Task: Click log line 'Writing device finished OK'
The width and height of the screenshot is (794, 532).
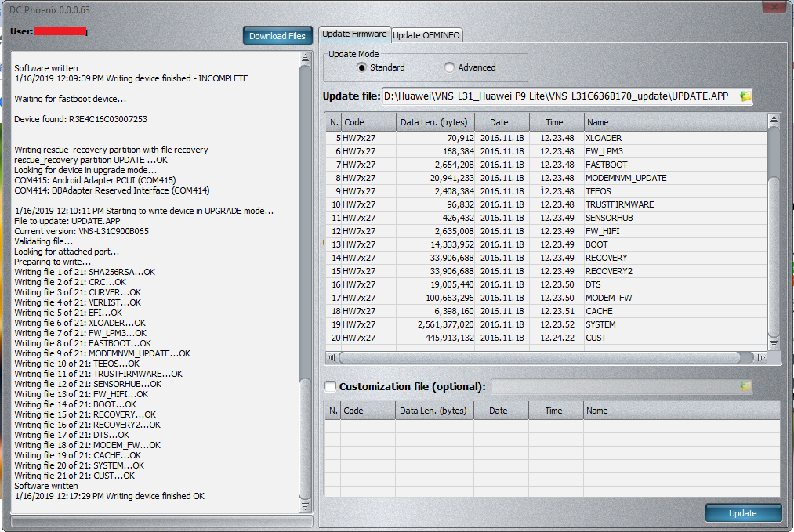Action: pos(110,496)
